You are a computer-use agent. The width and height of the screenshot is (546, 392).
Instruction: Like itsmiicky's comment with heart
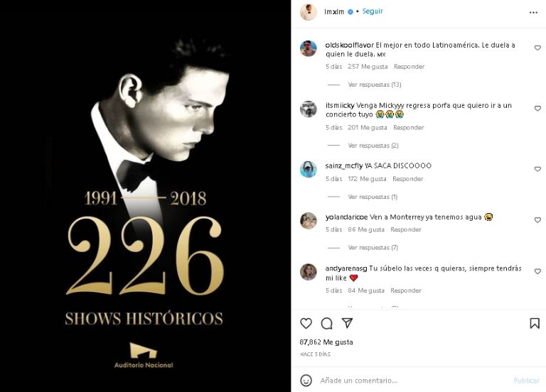(537, 109)
